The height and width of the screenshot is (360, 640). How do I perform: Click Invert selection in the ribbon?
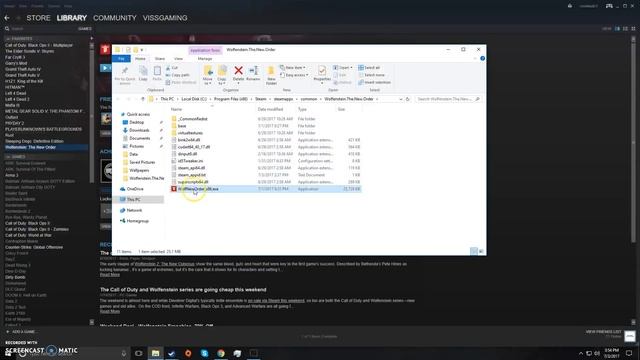(x=374, y=82)
